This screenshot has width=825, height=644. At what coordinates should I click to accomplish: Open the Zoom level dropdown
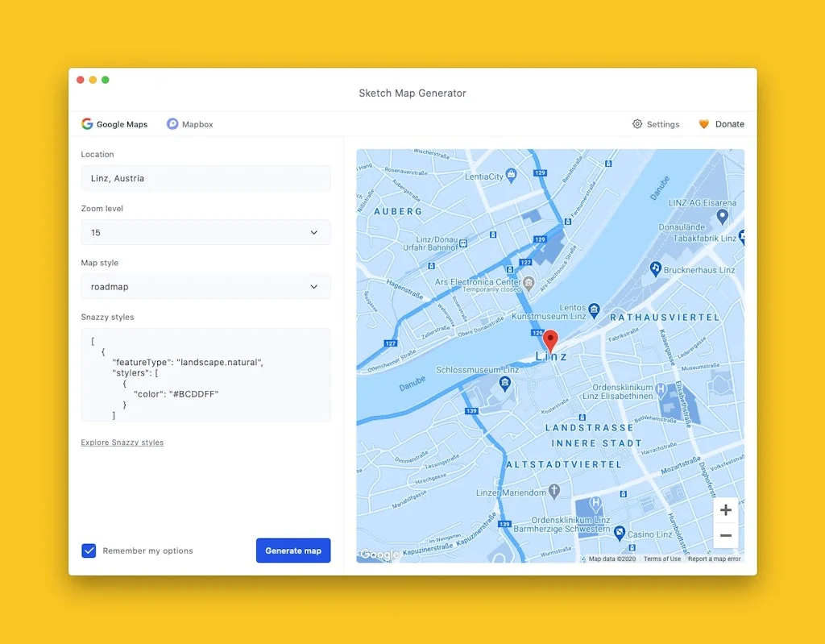coord(205,232)
